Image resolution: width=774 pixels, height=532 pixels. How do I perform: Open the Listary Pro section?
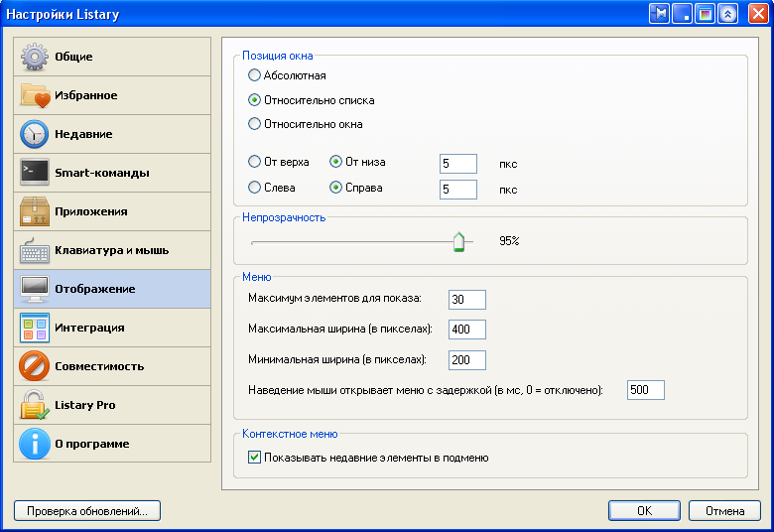pos(112,405)
